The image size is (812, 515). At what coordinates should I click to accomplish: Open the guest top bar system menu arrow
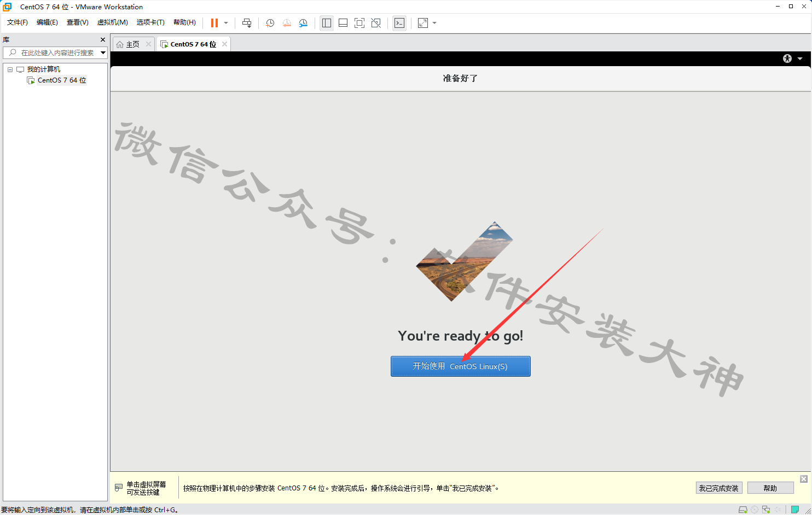[800, 58]
